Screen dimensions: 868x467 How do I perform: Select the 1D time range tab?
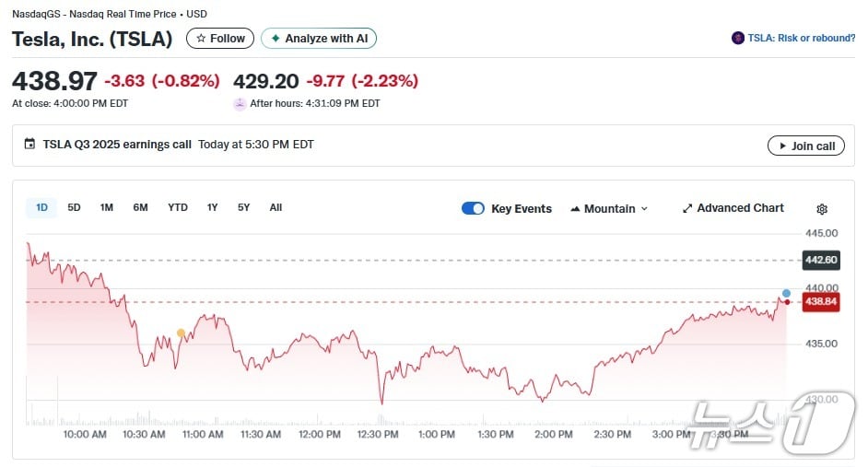coord(41,207)
